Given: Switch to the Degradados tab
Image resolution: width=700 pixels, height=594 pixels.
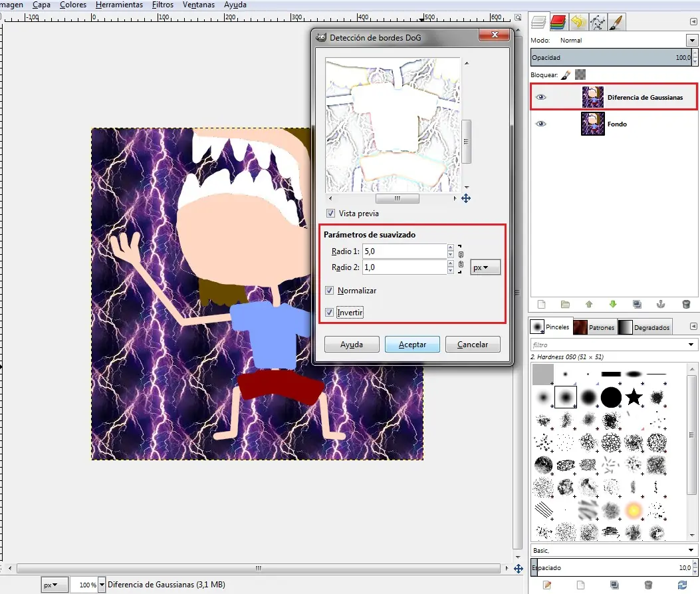Looking at the screenshot, I should (x=644, y=327).
